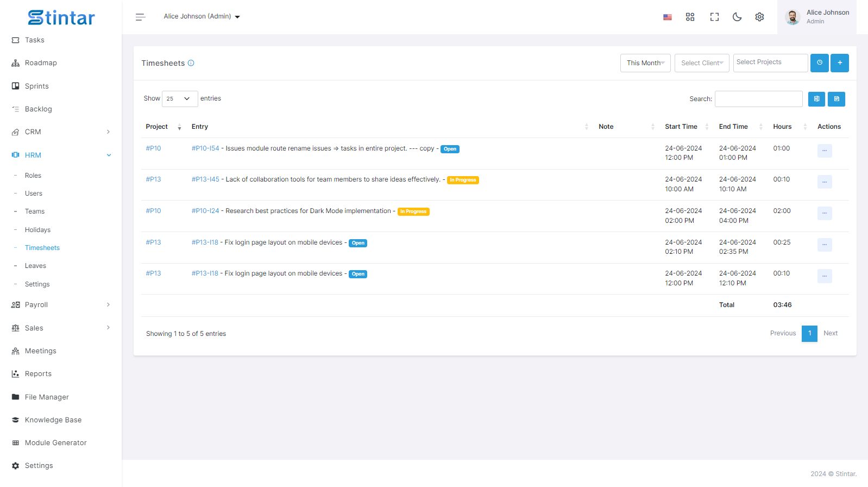
Task: Open the #P13-I45 entry link
Action: coord(205,179)
